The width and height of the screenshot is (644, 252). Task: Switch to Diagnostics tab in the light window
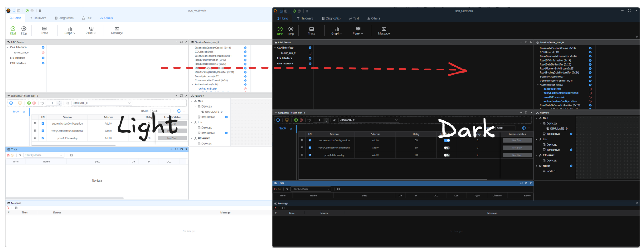64,18
